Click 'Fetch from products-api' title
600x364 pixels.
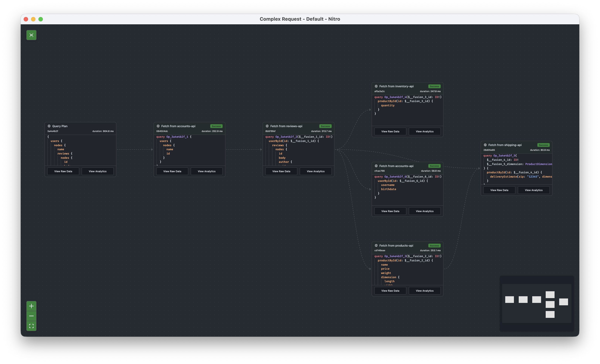396,245
